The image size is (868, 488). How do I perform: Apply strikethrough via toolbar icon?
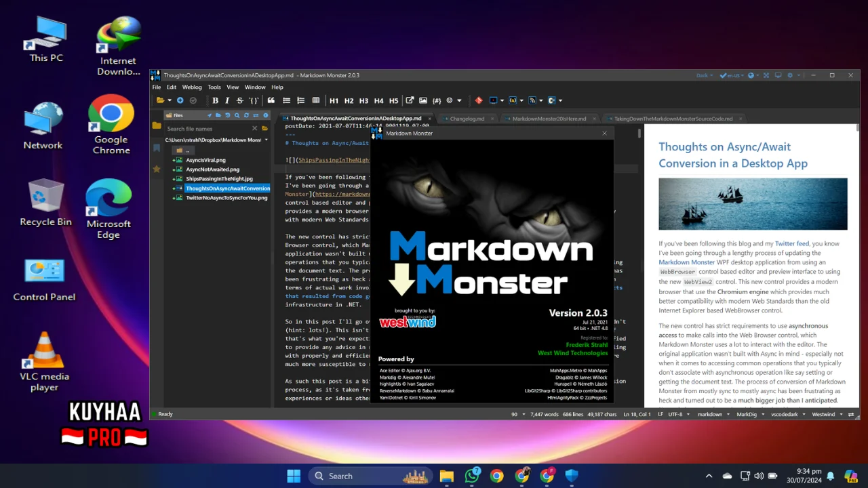click(239, 100)
